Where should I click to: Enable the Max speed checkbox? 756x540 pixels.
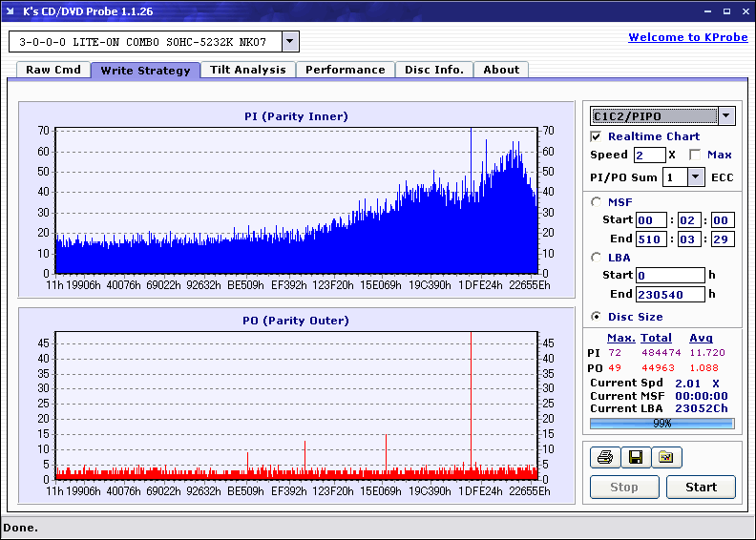pos(695,155)
